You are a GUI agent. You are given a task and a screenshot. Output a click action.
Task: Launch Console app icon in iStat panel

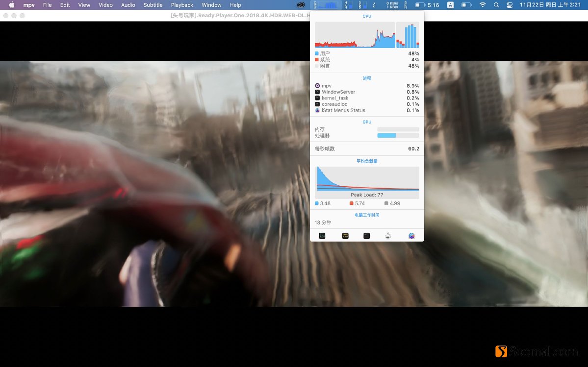(x=345, y=236)
